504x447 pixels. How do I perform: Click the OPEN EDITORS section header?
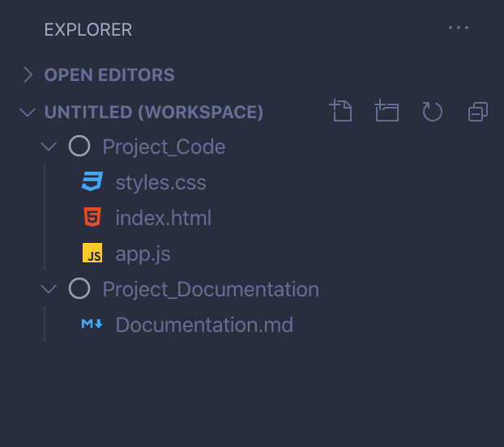[x=109, y=74]
